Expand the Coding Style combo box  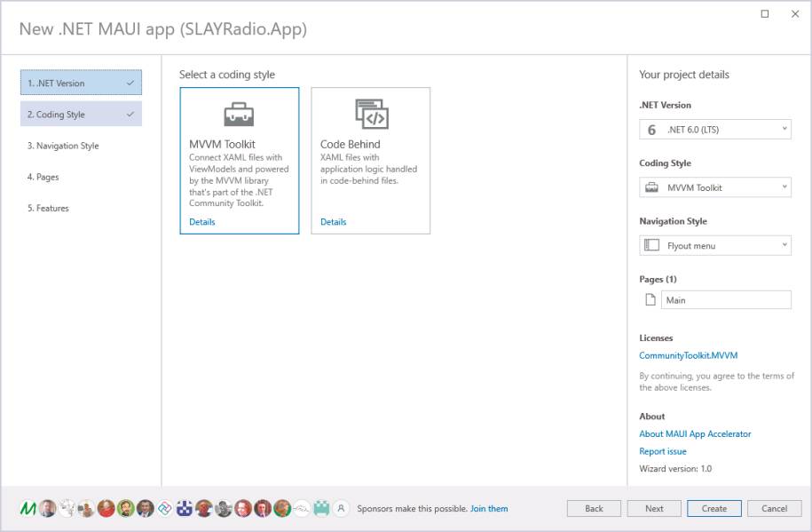(x=715, y=187)
